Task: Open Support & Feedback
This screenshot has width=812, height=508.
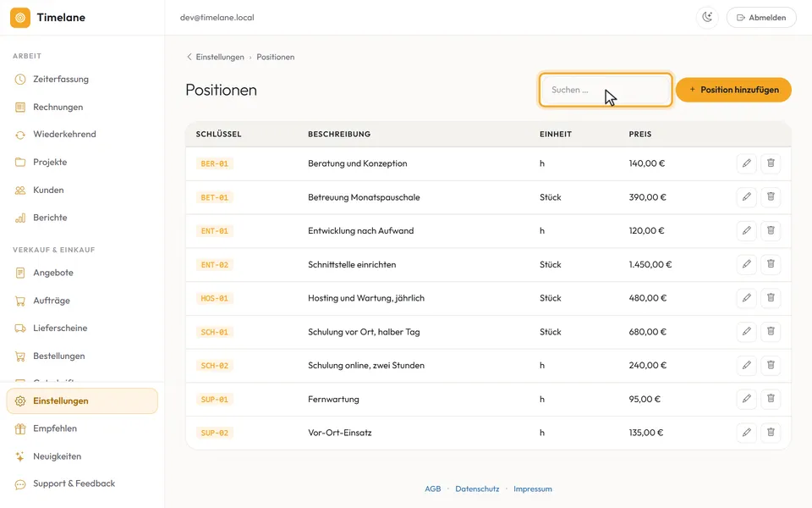Action: pyautogui.click(x=82, y=483)
